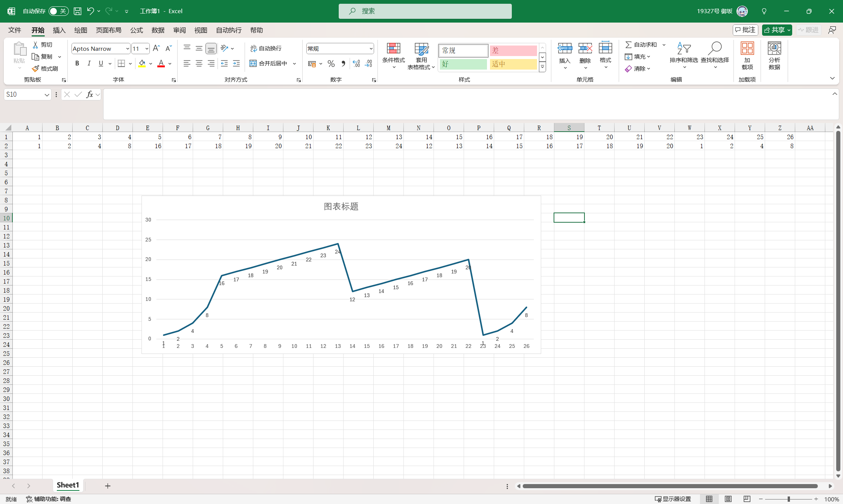Select Normal view in status bar
Screen dimensions: 843x504
tap(709, 499)
